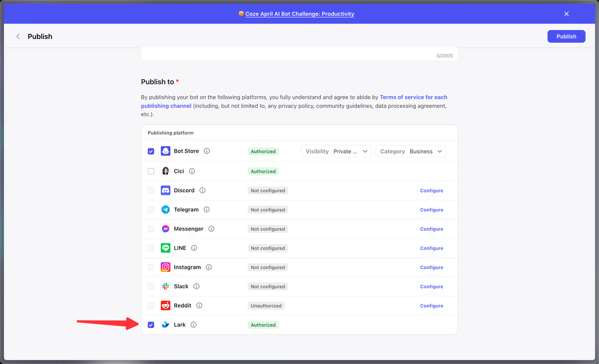This screenshot has height=364, width=599.
Task: Click the disabled LINE checkbox
Action: click(151, 248)
